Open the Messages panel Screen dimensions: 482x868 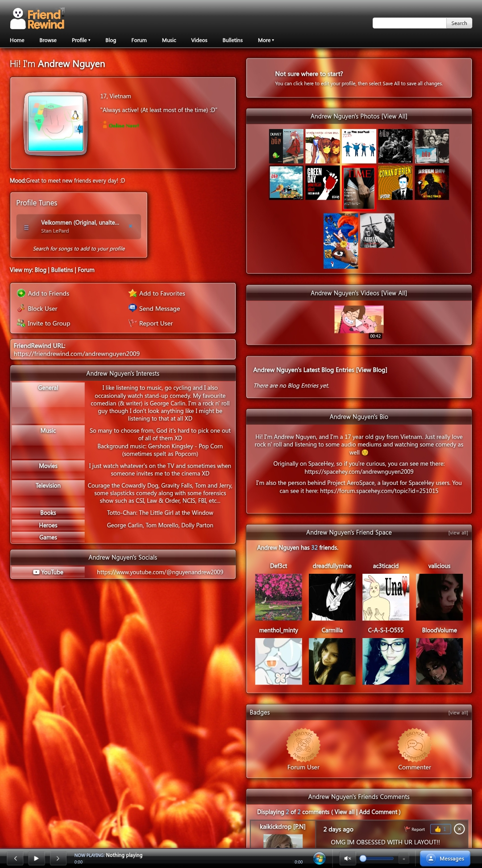pos(445,858)
